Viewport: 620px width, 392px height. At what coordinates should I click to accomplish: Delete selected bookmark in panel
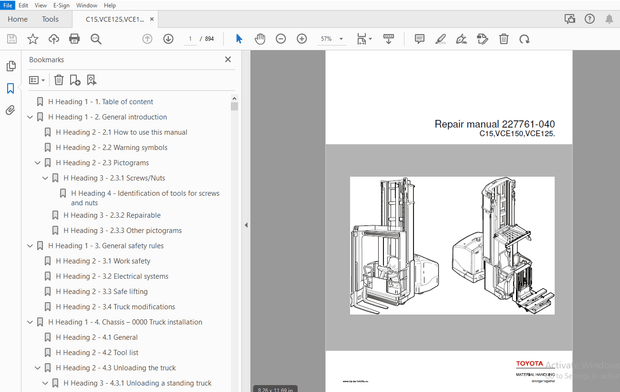[x=59, y=80]
